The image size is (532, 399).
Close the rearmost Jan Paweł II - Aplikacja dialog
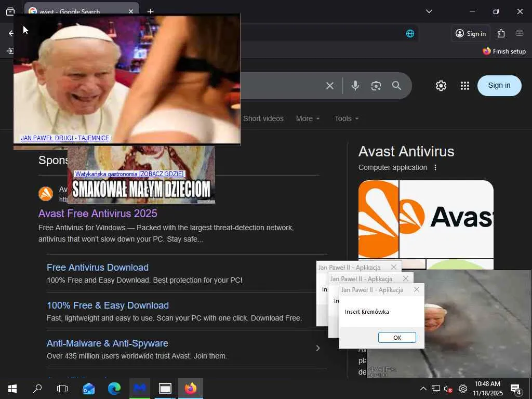[394, 268]
